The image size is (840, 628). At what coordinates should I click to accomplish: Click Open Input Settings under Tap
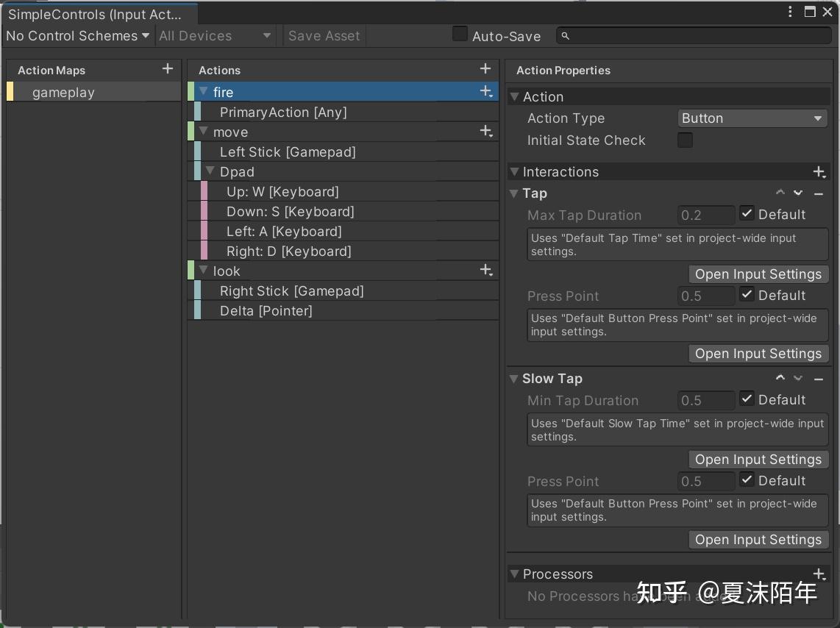(758, 274)
